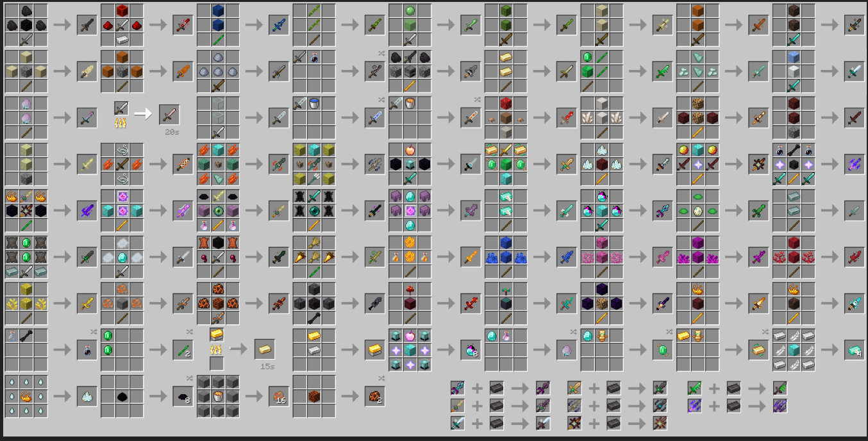Click the flames under the gold ingot input

click(x=217, y=349)
